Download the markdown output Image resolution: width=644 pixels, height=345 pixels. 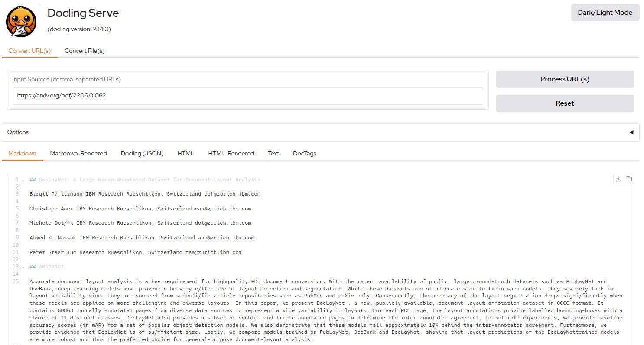618,179
